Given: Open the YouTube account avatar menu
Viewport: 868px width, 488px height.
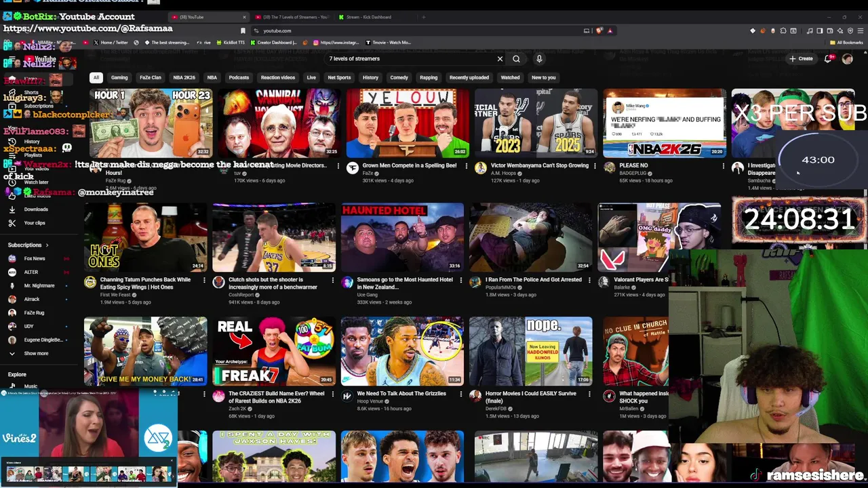Looking at the screenshot, I should point(847,59).
